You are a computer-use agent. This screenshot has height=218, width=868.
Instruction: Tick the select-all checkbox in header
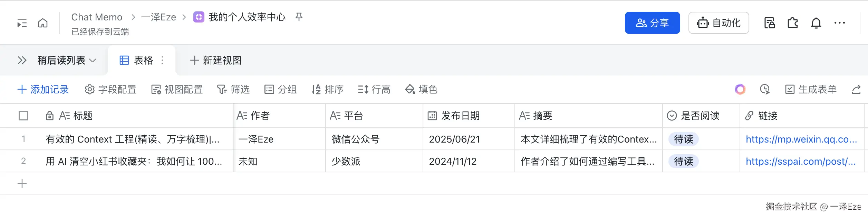point(23,116)
